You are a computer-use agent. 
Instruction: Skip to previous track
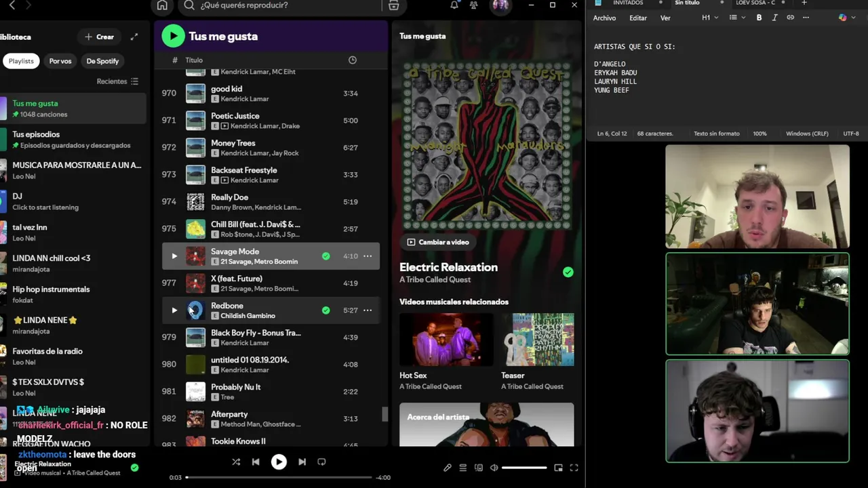pos(256,462)
